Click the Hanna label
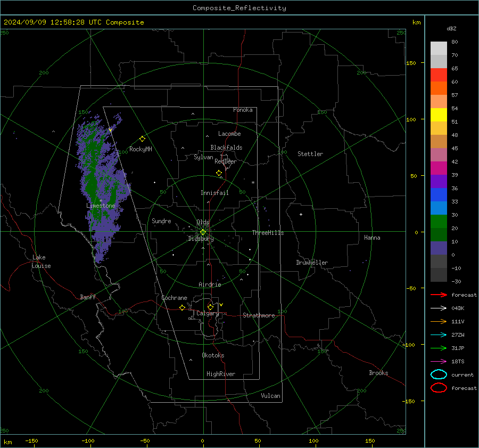The width and height of the screenshot is (479, 448). point(372,238)
